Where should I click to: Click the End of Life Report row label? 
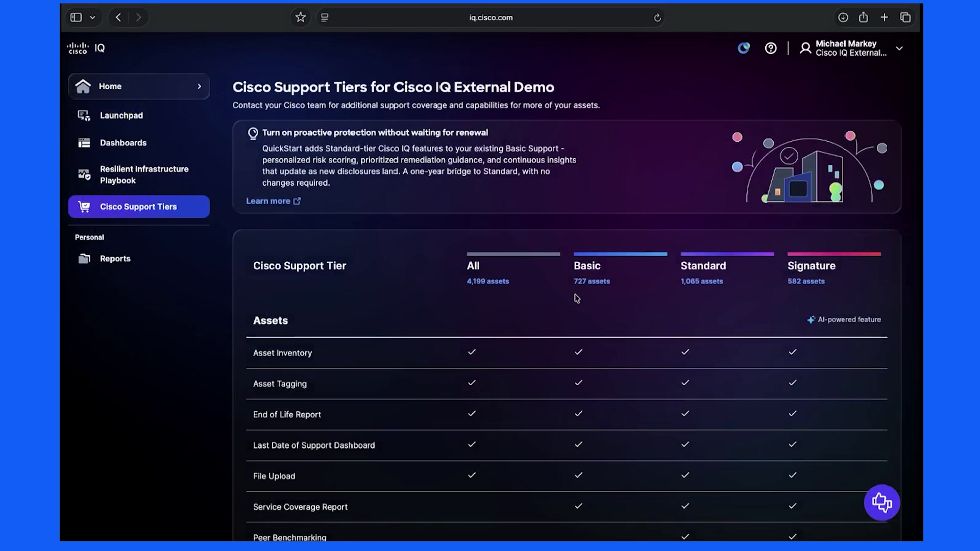287,415
